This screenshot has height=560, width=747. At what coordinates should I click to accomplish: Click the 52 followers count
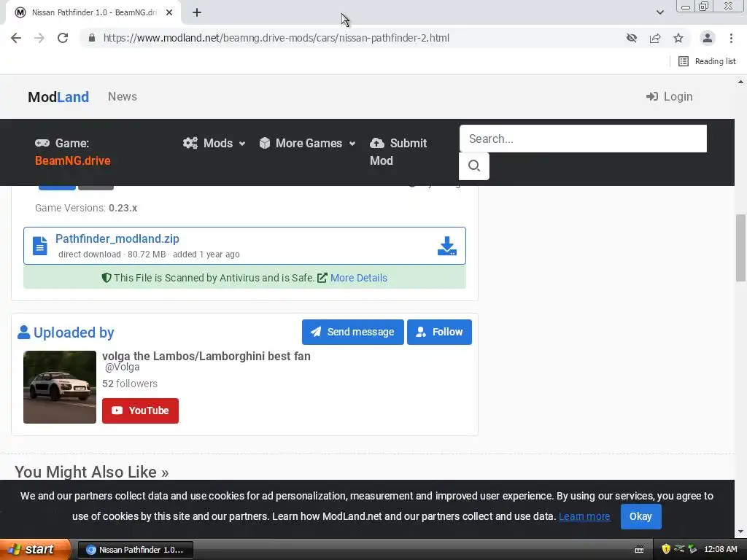point(130,384)
